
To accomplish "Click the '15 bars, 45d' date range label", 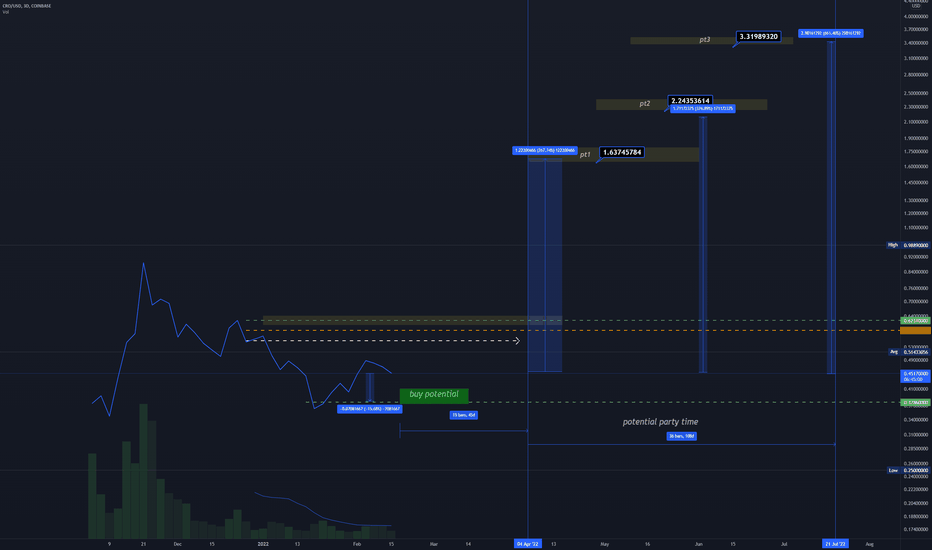I will pos(464,415).
